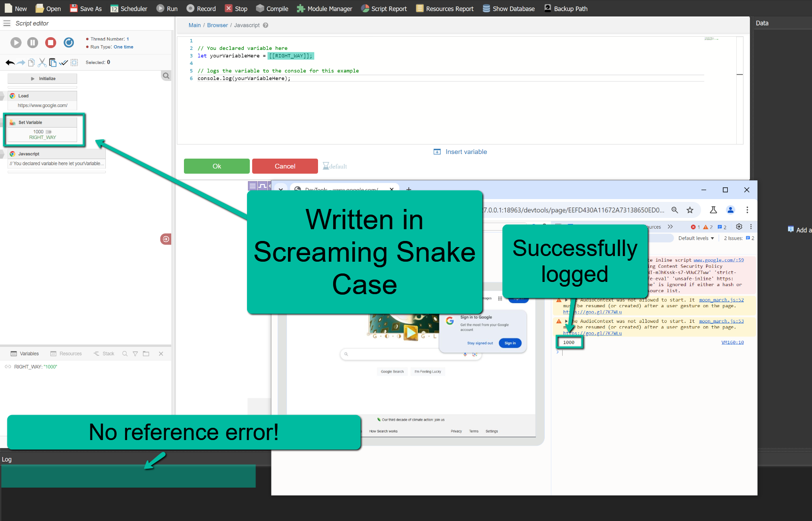Open the Default levels dropdown
The image size is (812, 521).
coord(696,238)
